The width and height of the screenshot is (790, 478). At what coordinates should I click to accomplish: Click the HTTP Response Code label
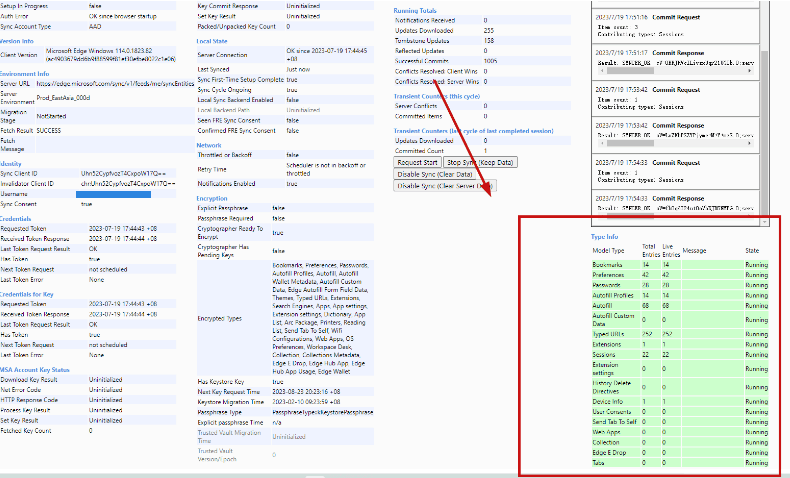(29, 400)
